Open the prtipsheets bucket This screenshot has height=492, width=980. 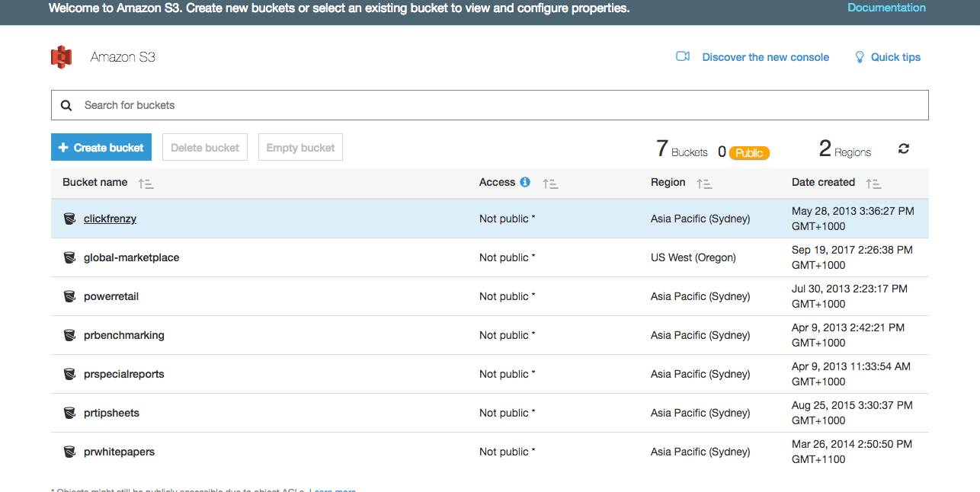[111, 413]
